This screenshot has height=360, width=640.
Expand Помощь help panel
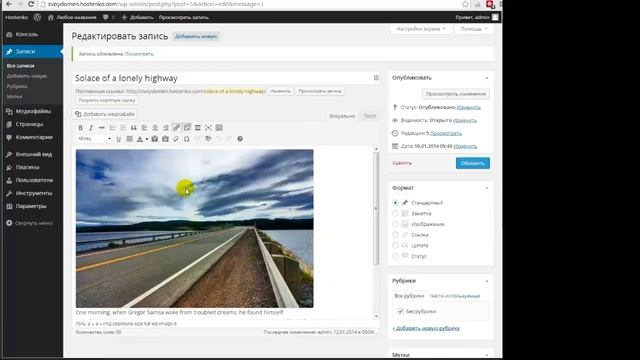click(x=473, y=29)
